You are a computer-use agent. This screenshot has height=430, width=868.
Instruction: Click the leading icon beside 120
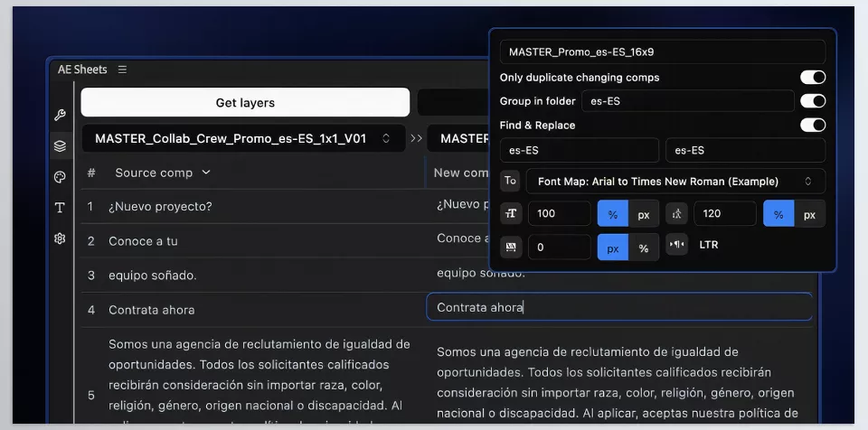pos(676,213)
